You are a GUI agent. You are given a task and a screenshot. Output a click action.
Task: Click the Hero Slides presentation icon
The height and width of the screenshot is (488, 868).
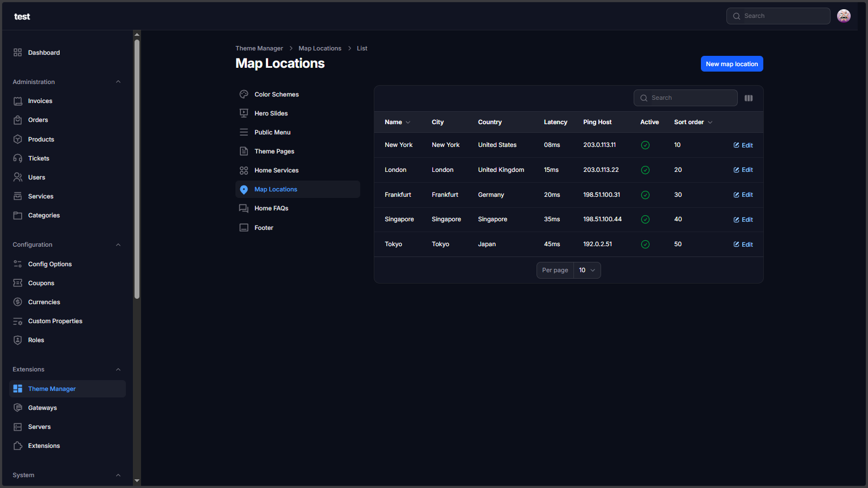click(244, 113)
